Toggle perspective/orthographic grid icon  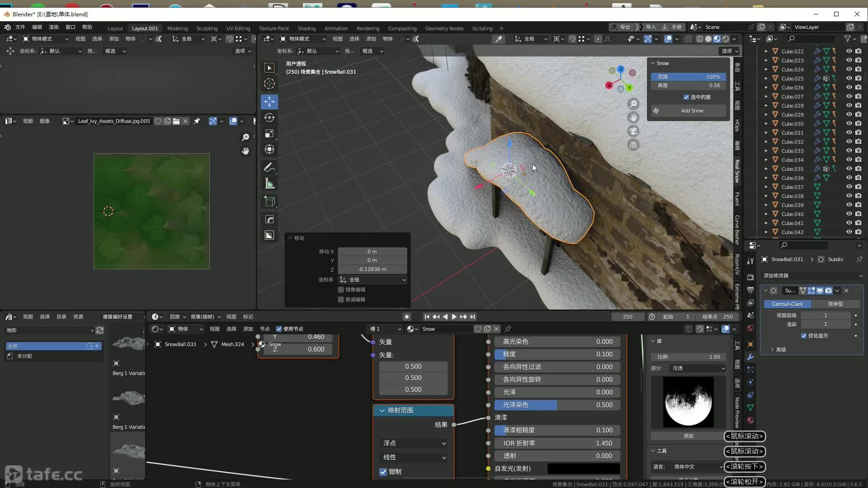(x=633, y=145)
